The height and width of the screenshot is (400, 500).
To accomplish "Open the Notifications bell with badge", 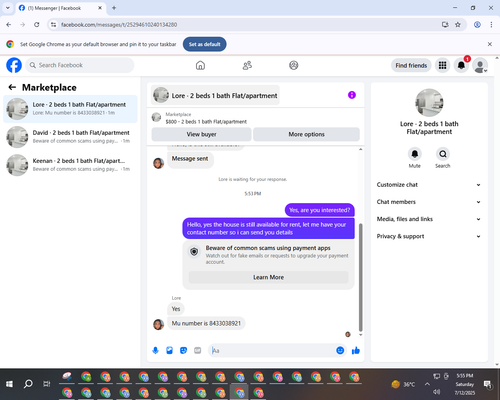I will tap(461, 65).
